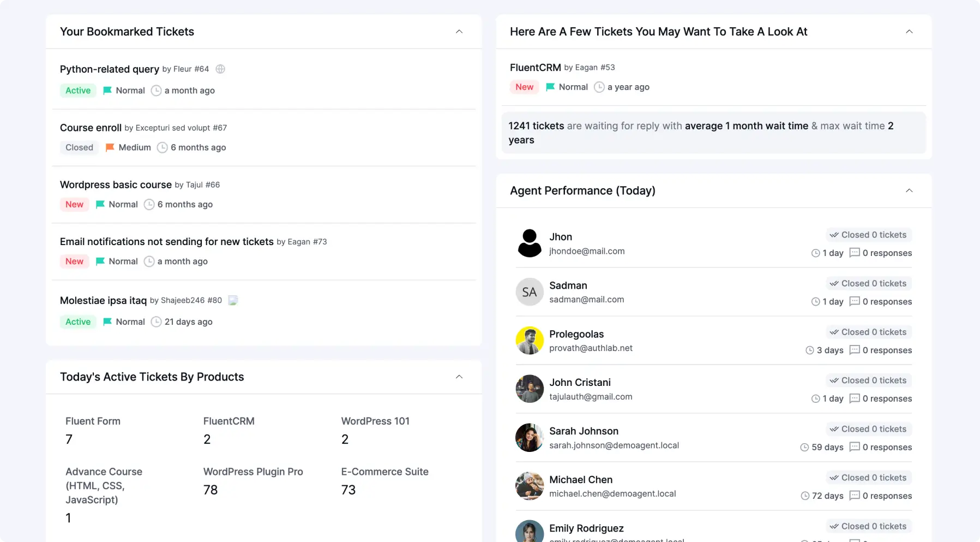Click Sadman's 'SA' avatar circle
980x542 pixels.
[x=529, y=291]
